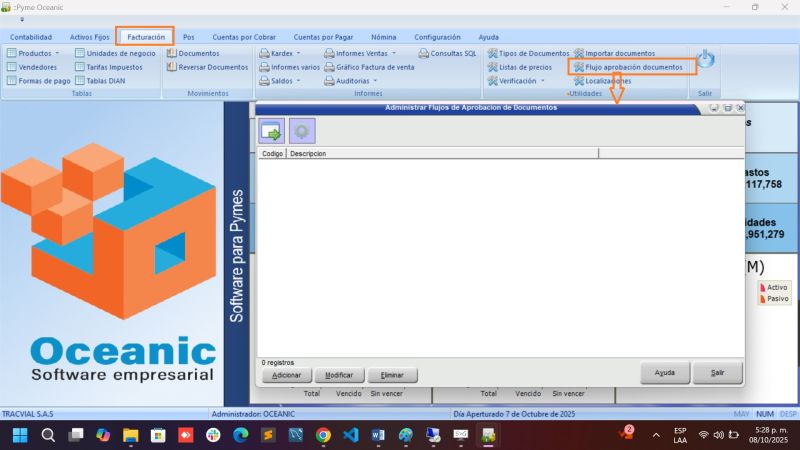The width and height of the screenshot is (800, 450).
Task: Expand the Verificación dropdown
Action: [x=521, y=81]
